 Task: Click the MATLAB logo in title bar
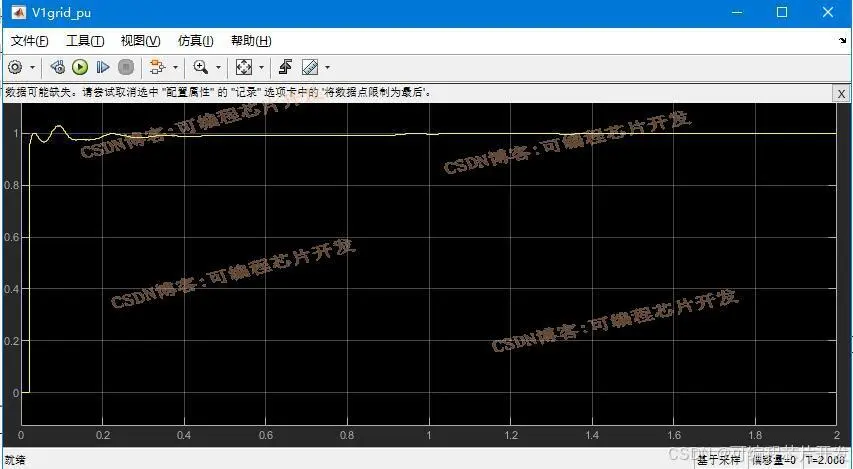pyautogui.click(x=18, y=13)
